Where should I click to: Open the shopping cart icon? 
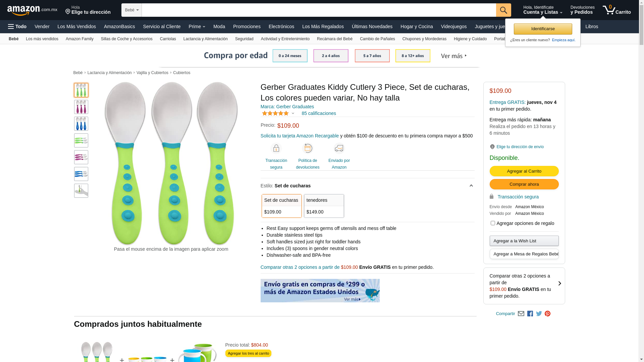click(x=616, y=10)
